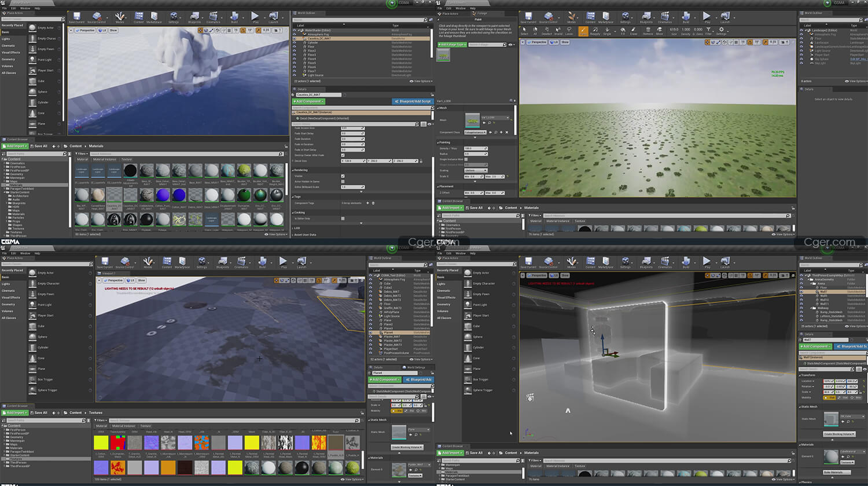This screenshot has width=868, height=486.
Task: Select first yellow texture thumbnail in bottom-left browser
Action: pos(101,443)
